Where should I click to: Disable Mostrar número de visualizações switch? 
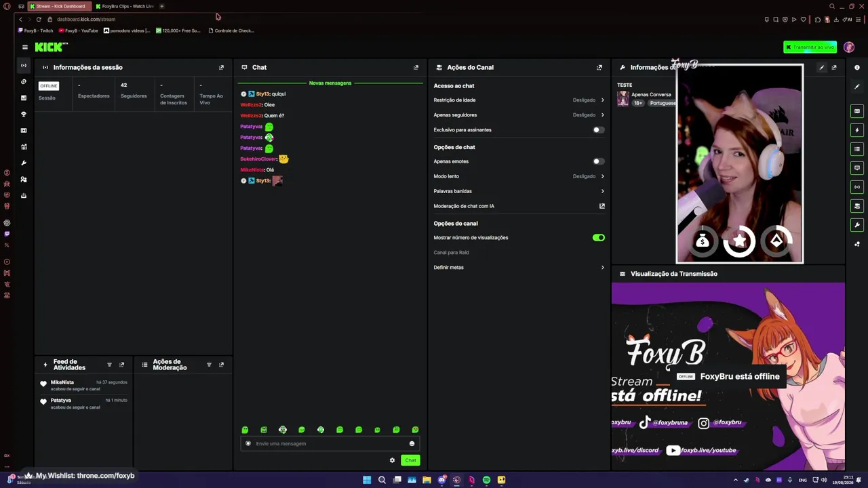click(x=598, y=238)
